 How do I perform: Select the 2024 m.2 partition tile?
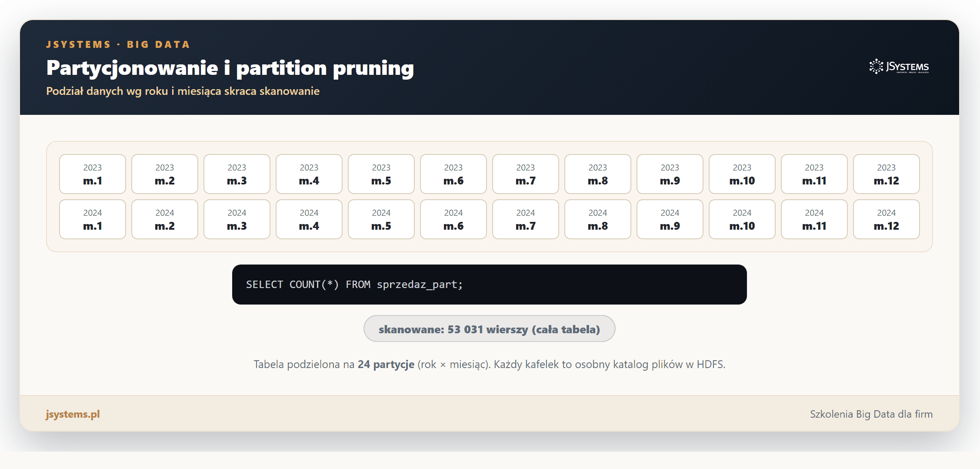click(165, 219)
